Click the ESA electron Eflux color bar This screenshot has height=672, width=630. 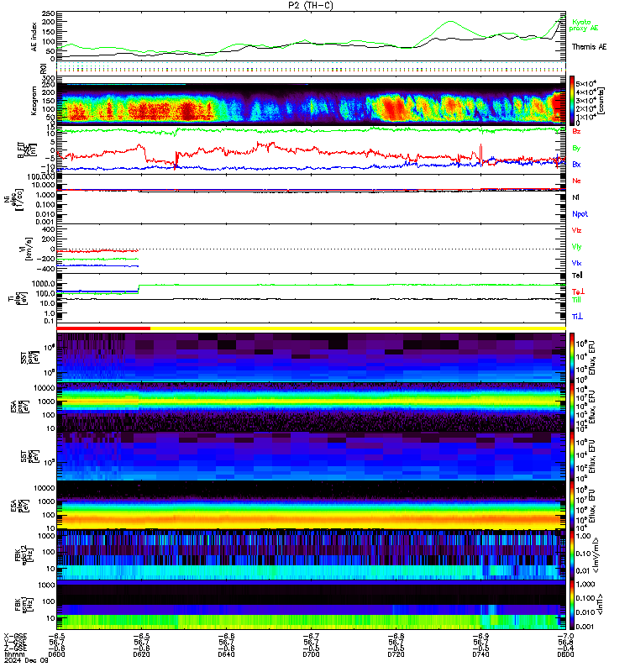click(572, 506)
